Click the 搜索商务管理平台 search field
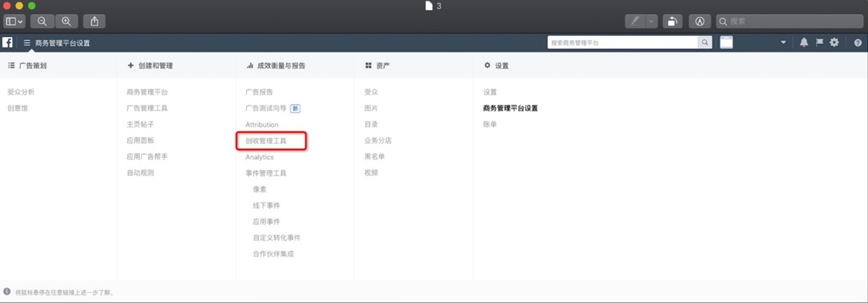The width and height of the screenshot is (868, 303). [623, 42]
